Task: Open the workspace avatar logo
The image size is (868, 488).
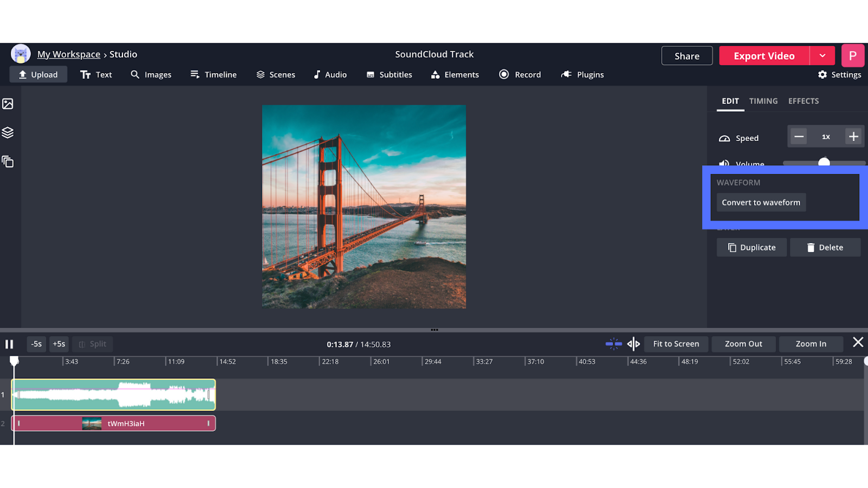Action: tap(21, 54)
